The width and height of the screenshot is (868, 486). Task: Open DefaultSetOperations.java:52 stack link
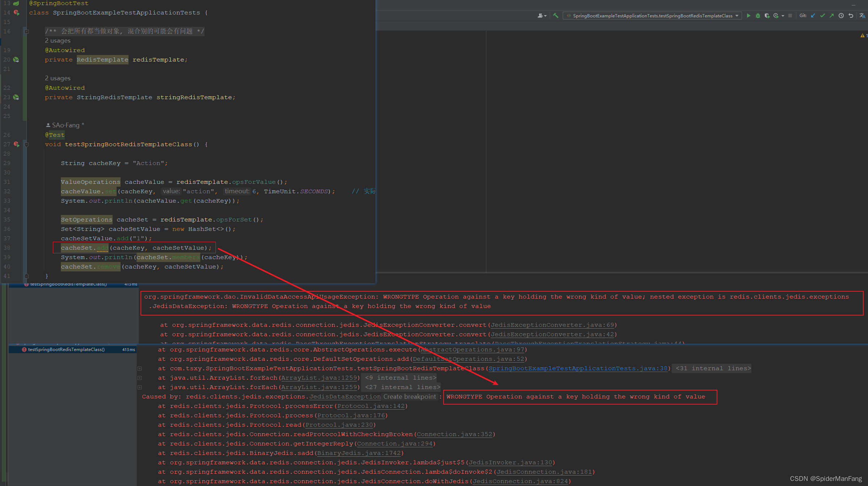(469, 359)
